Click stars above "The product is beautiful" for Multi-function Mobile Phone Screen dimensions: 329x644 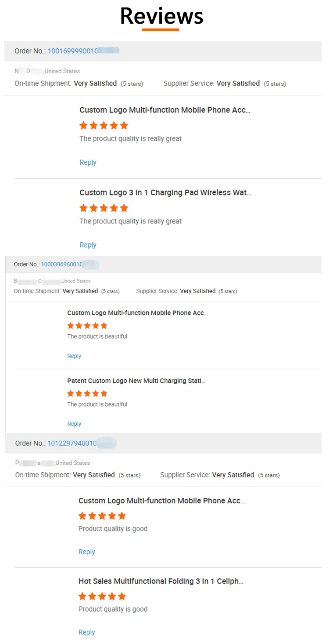click(87, 326)
